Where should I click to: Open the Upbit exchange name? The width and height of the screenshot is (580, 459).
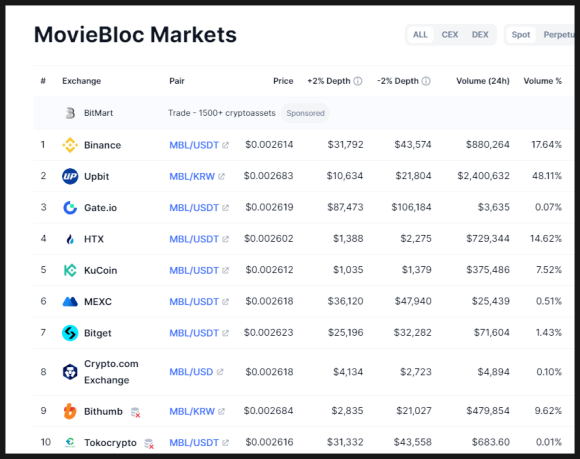(97, 176)
